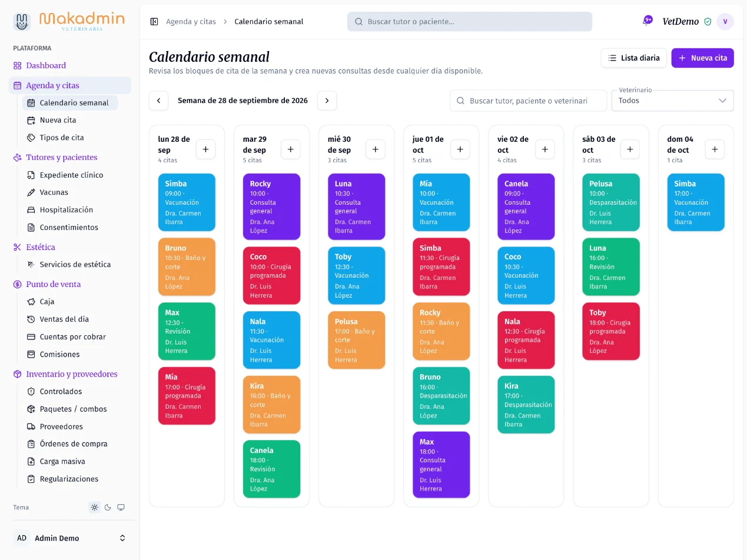Collapse the Agenda y citas section

pyautogui.click(x=69, y=85)
